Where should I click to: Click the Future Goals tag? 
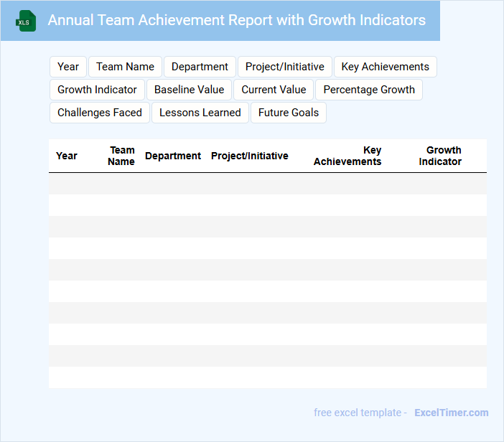(x=288, y=113)
